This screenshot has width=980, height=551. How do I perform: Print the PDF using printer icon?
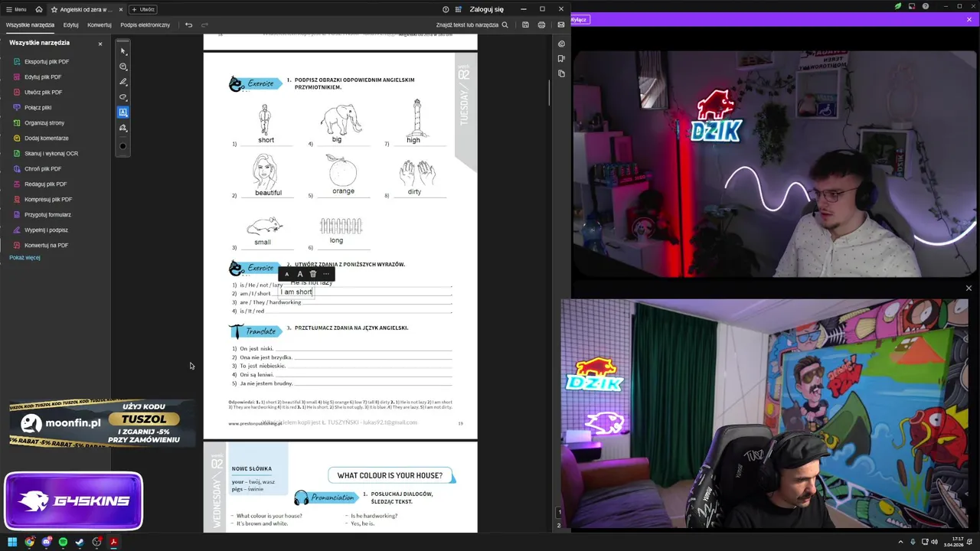541,24
